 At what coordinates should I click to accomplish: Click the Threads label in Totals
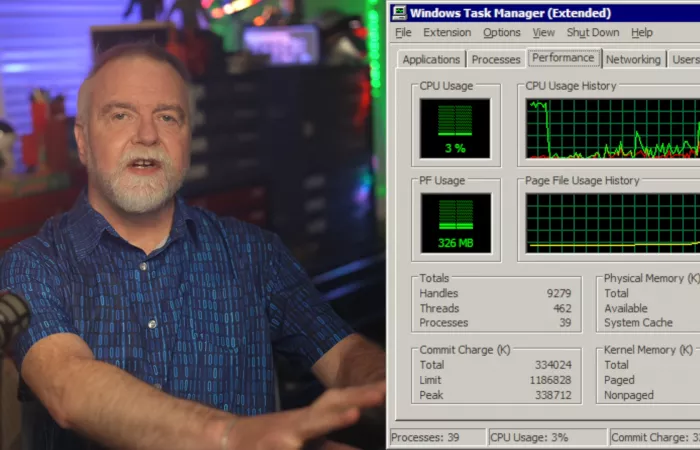point(439,308)
